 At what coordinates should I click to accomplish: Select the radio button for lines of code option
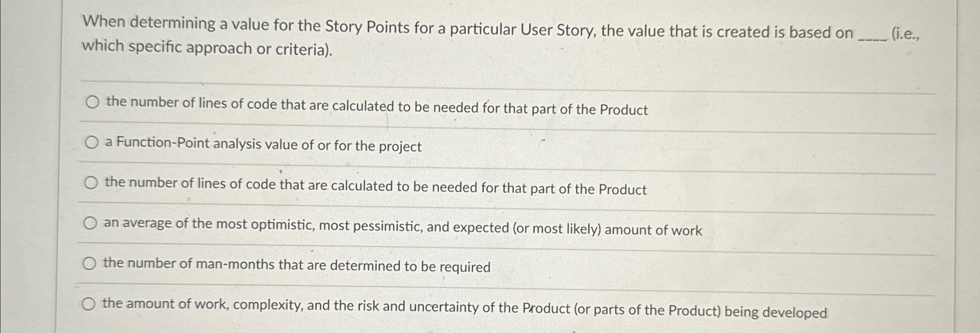coord(91,103)
